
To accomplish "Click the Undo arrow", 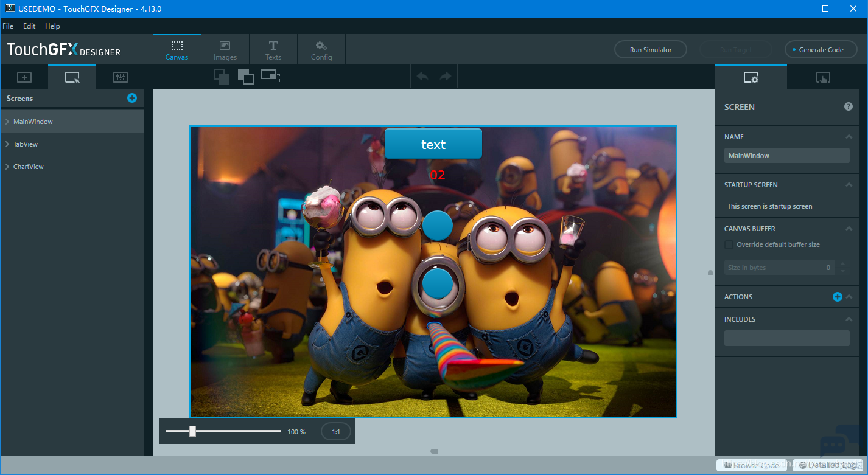I will coord(422,77).
